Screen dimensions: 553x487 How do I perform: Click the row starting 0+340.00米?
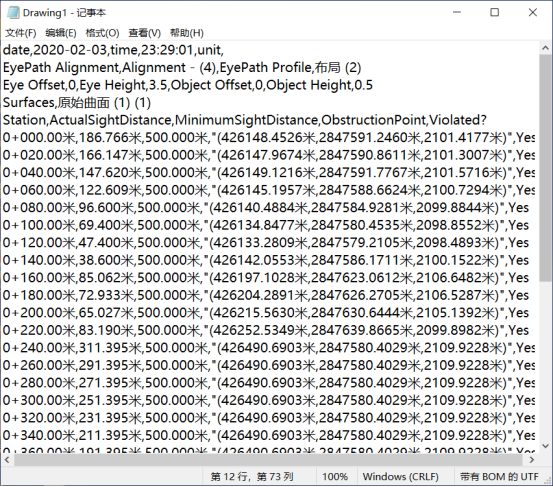click(x=269, y=436)
